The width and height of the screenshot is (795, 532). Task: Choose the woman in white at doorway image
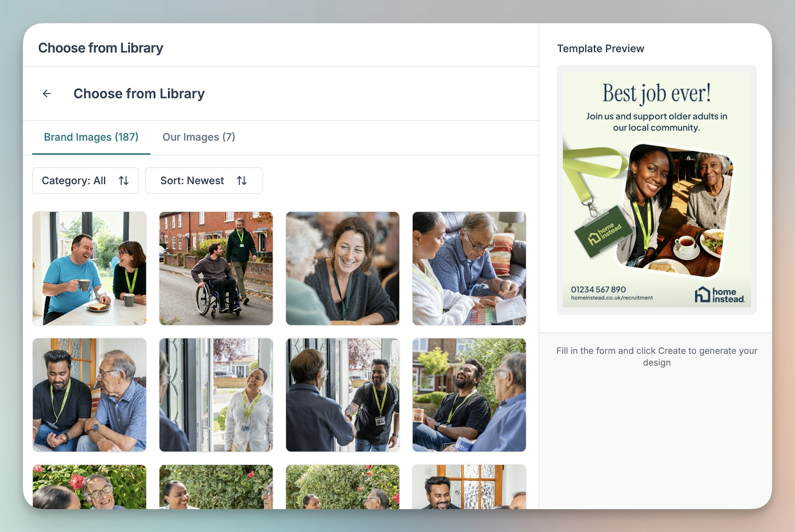[216, 395]
